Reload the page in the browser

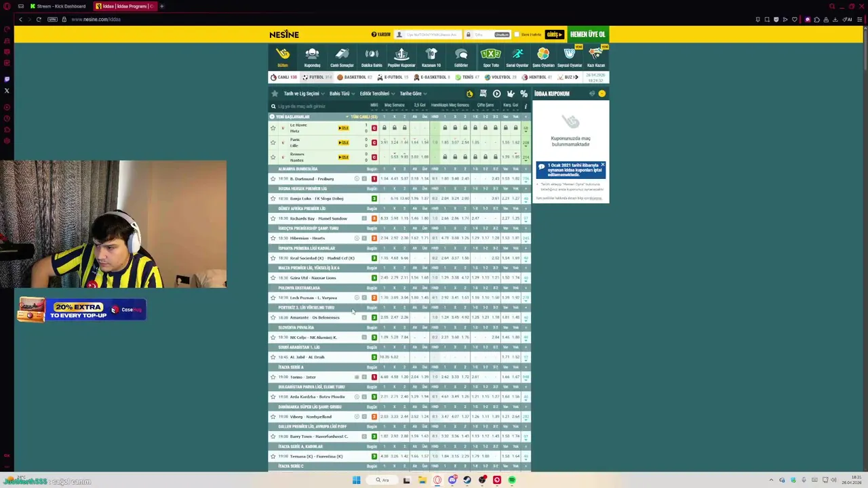click(39, 19)
